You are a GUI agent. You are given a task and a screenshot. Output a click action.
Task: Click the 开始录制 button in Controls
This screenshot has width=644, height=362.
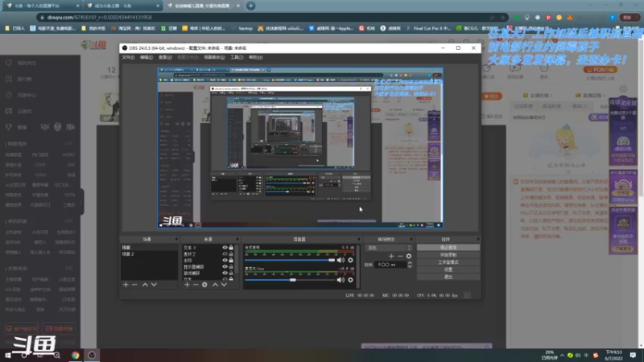448,255
